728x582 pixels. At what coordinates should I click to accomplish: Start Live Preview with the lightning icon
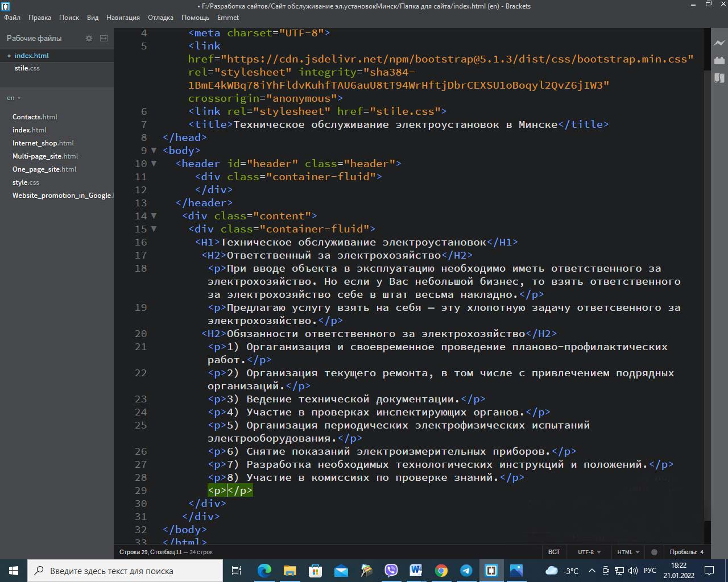click(719, 43)
